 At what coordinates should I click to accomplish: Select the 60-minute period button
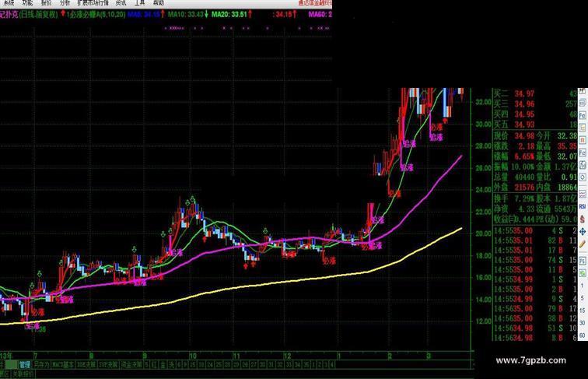point(583,335)
